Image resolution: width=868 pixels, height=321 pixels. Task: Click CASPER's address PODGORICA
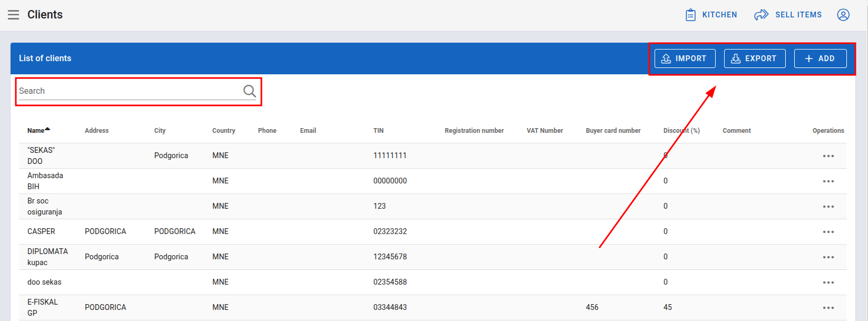(x=105, y=231)
